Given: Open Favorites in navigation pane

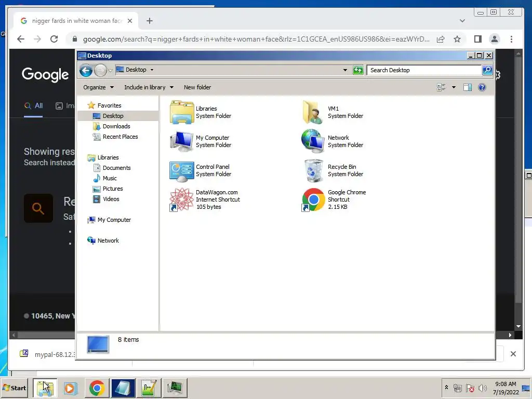Looking at the screenshot, I should click(x=109, y=105).
